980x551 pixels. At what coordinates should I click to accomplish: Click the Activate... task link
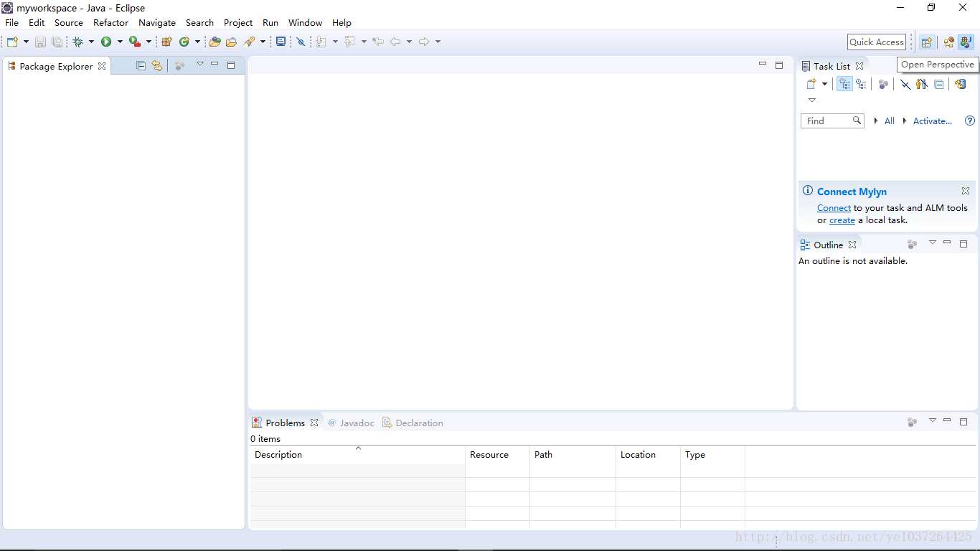[933, 121]
